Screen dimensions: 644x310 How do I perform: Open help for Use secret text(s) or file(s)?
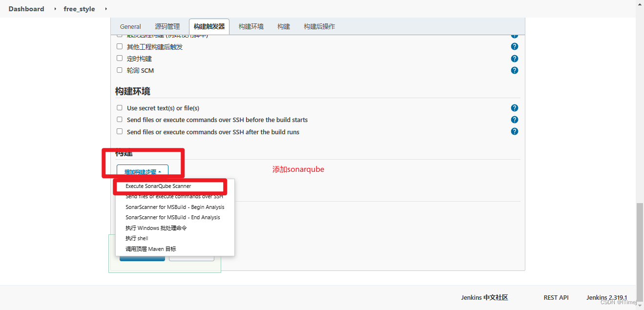514,107
